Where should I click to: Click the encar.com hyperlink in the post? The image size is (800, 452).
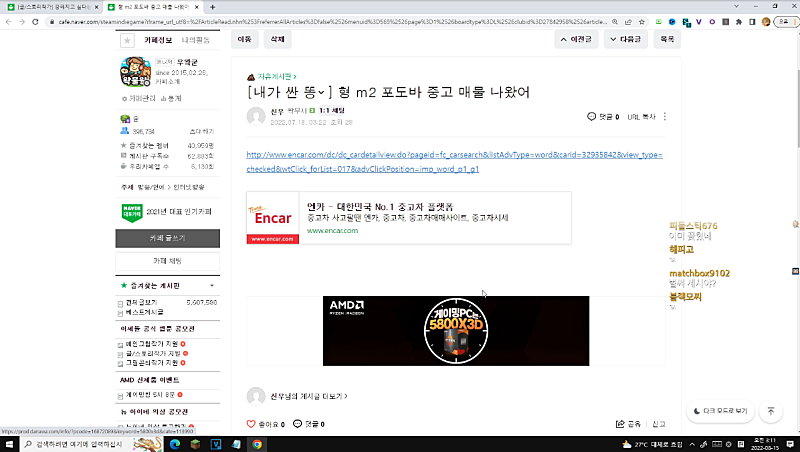coord(455,162)
